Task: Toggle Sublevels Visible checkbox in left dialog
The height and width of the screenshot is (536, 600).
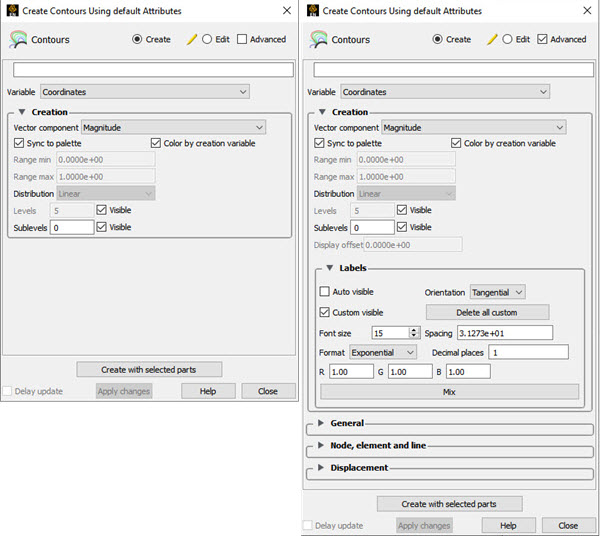Action: click(x=101, y=227)
